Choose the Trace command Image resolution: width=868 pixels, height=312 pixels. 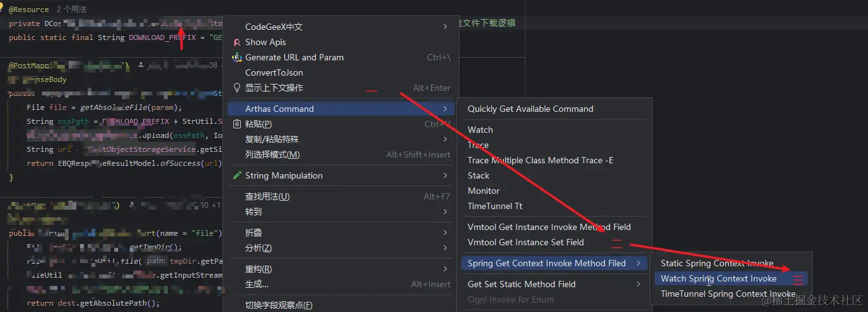coord(478,145)
